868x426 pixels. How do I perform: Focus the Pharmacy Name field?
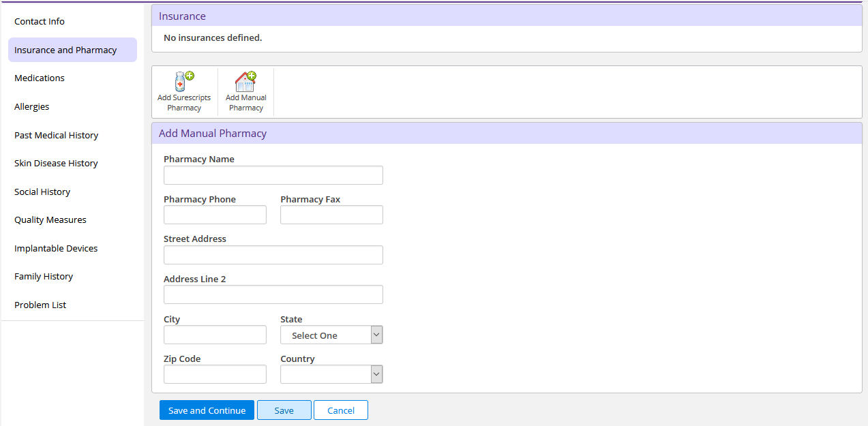coord(273,175)
